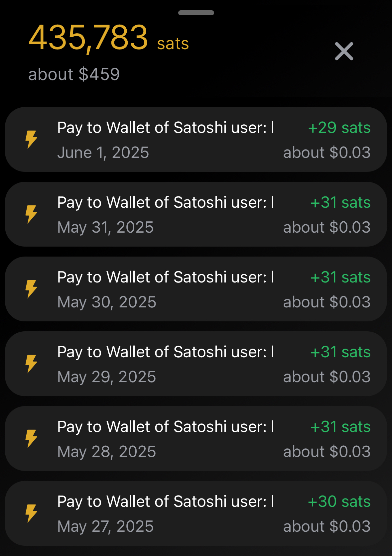This screenshot has width=392, height=556.
Task: Tap lightning icon on May 31, 2025 transaction
Action: coord(31,214)
